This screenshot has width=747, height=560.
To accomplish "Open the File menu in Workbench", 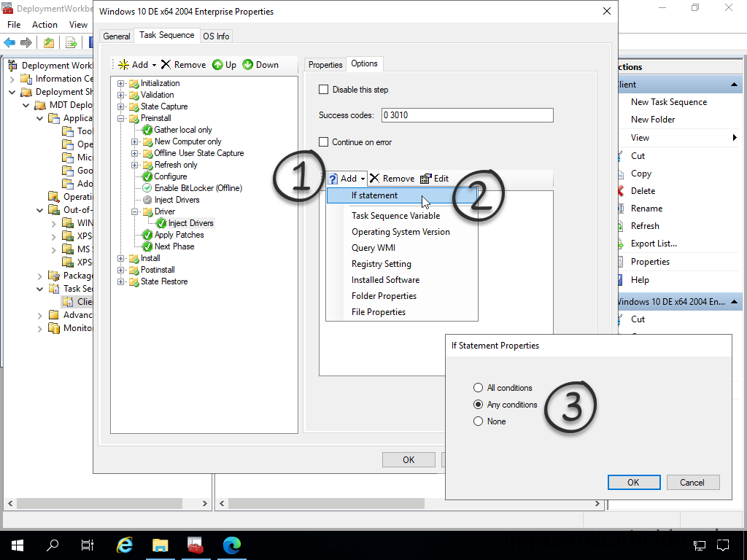I will (14, 25).
